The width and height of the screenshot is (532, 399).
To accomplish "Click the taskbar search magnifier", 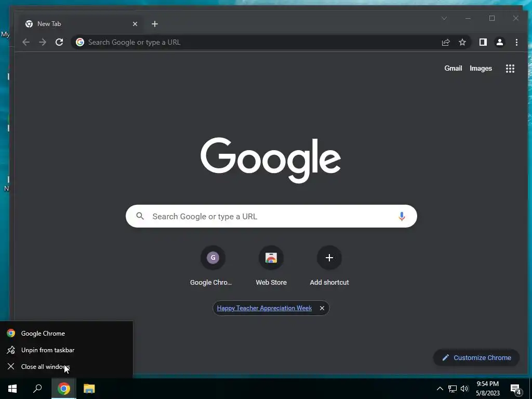I will point(37,389).
